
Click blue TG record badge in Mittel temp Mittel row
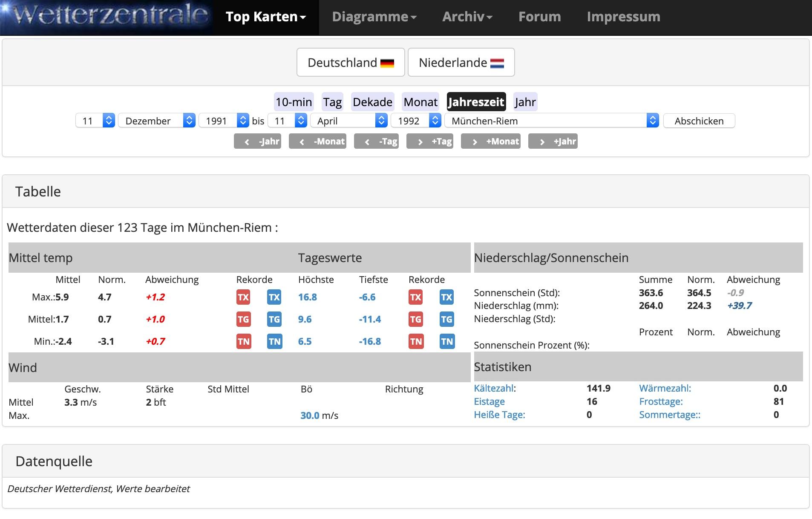tap(274, 319)
